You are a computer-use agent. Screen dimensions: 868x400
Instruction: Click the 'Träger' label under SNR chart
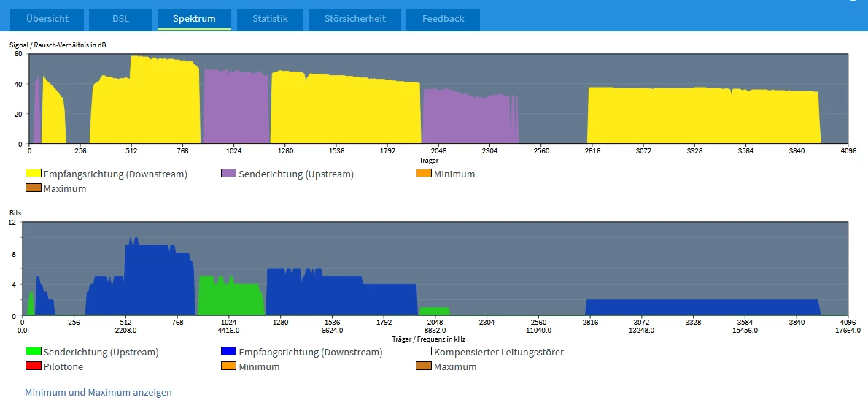(x=428, y=160)
